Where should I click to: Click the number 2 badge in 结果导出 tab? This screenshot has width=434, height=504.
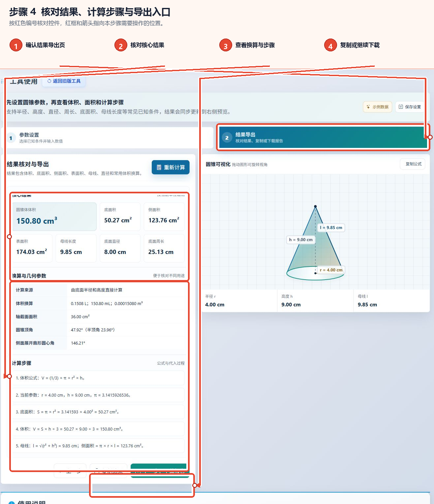pos(227,138)
